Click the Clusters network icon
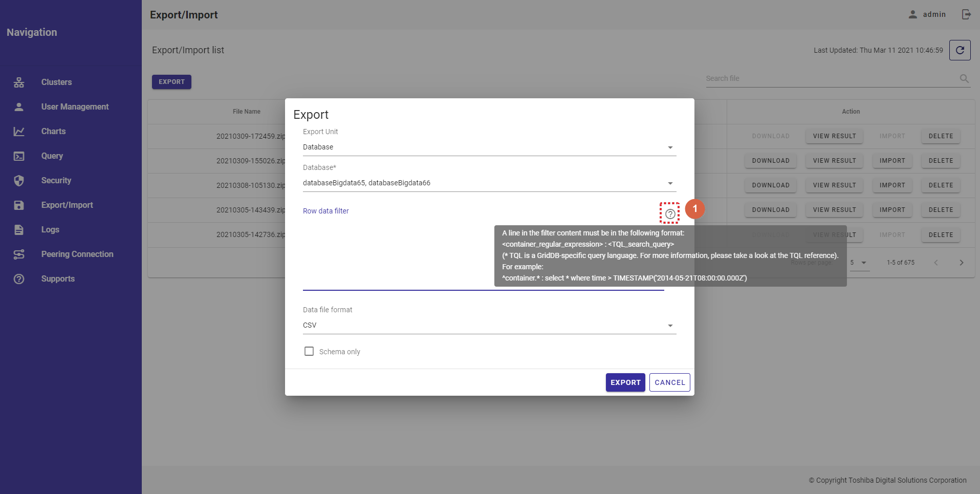This screenshot has width=980, height=494. click(19, 82)
